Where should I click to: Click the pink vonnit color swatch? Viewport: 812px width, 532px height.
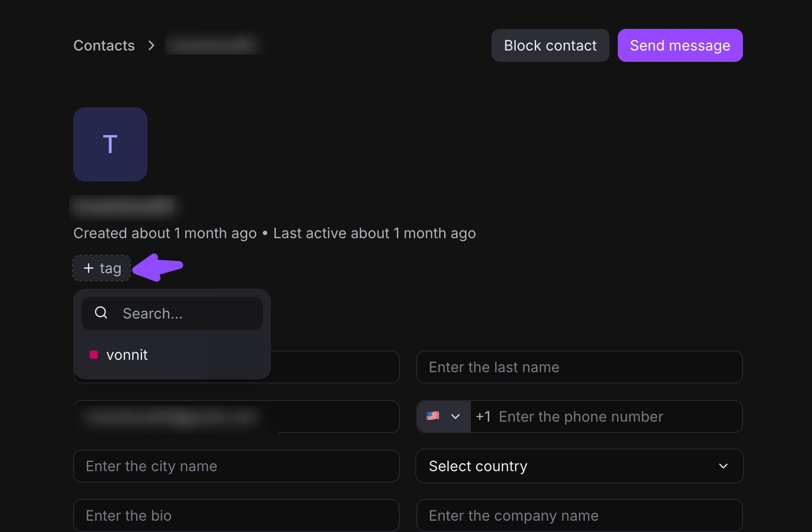point(94,355)
